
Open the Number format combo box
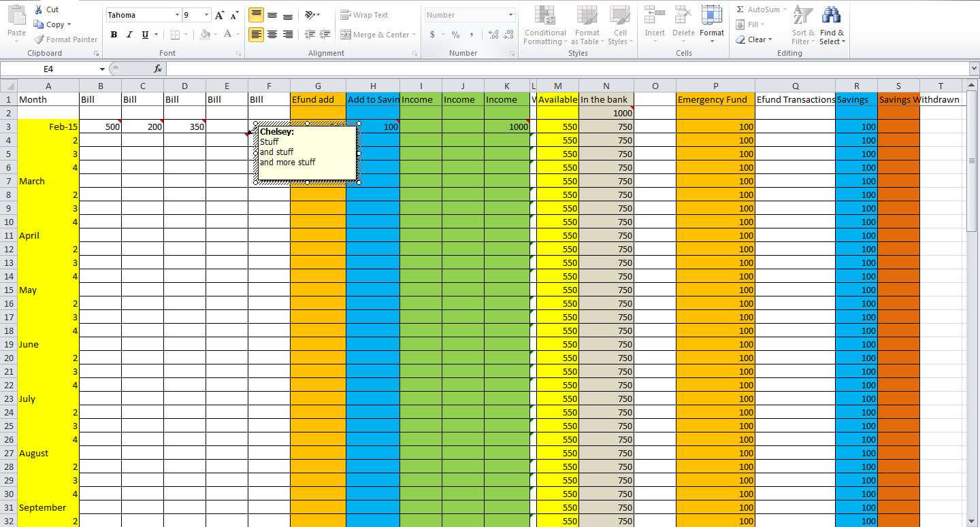click(470, 14)
